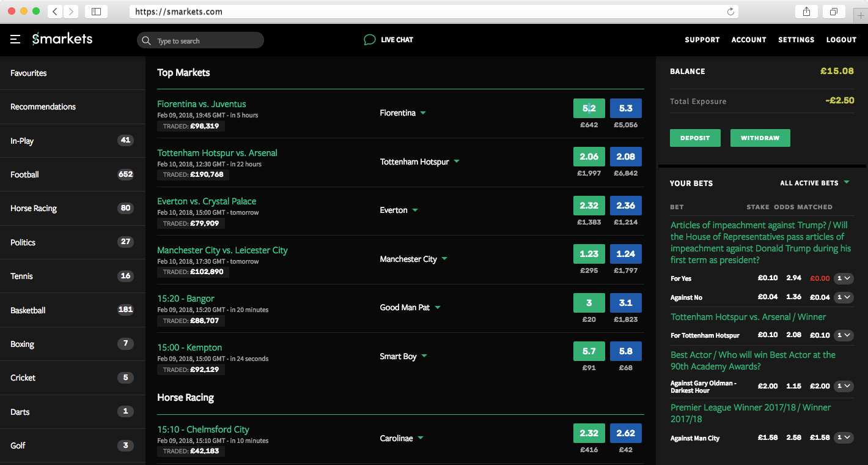This screenshot has height=465, width=868.
Task: Click Logout in top navigation
Action: point(841,40)
